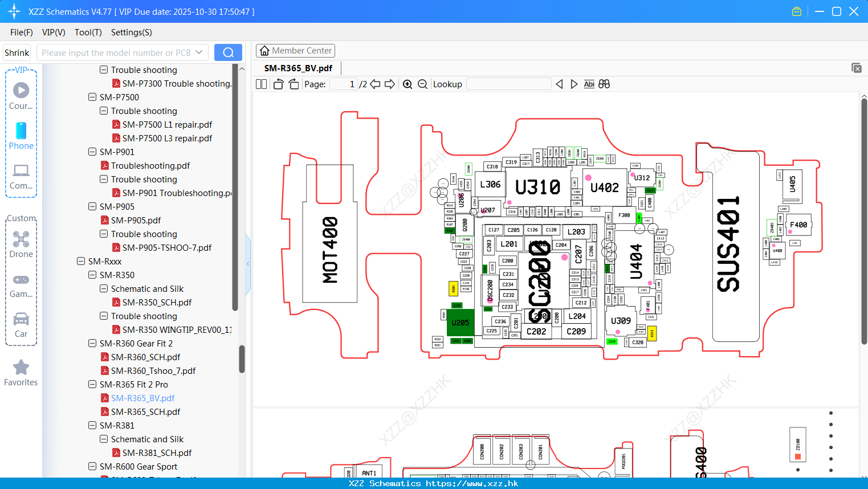Click the Member Center button
Viewport: 868px width, 489px height.
(x=295, y=51)
